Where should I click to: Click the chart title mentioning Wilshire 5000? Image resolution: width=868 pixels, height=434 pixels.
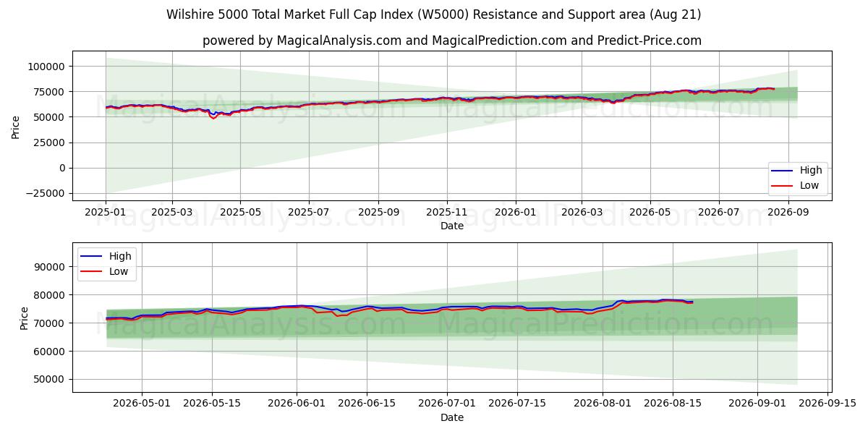coord(433,14)
